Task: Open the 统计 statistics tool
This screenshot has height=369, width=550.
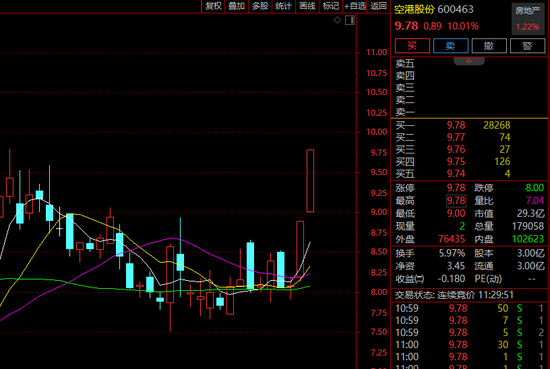Action: coord(283,6)
